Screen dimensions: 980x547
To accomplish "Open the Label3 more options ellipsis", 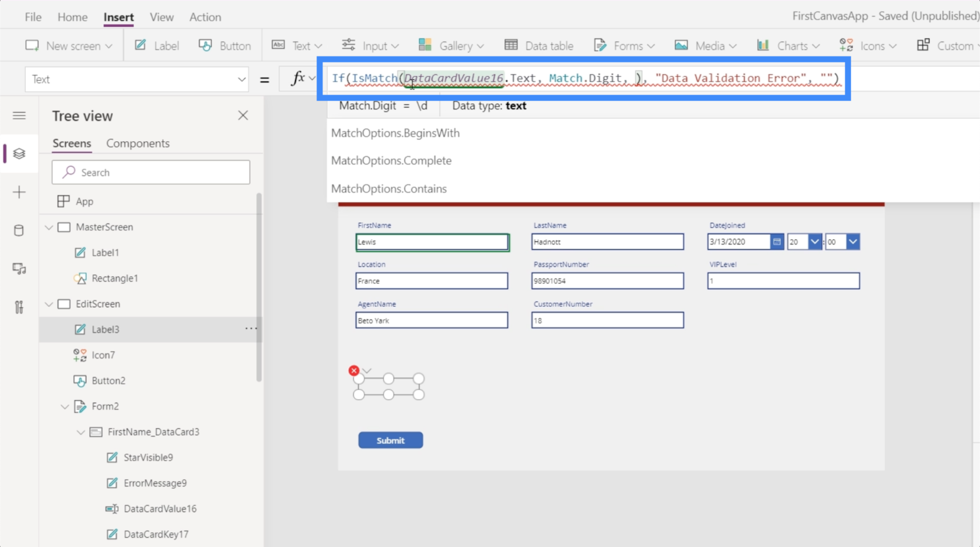I will (251, 329).
